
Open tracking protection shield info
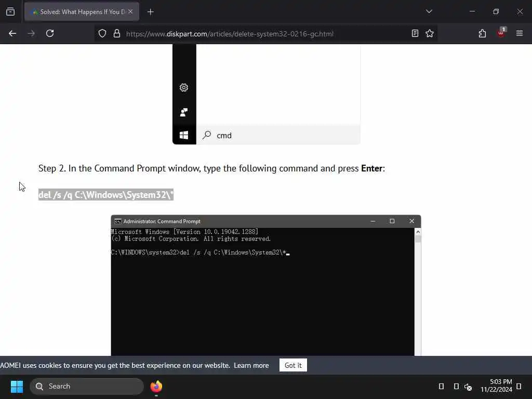(x=102, y=34)
